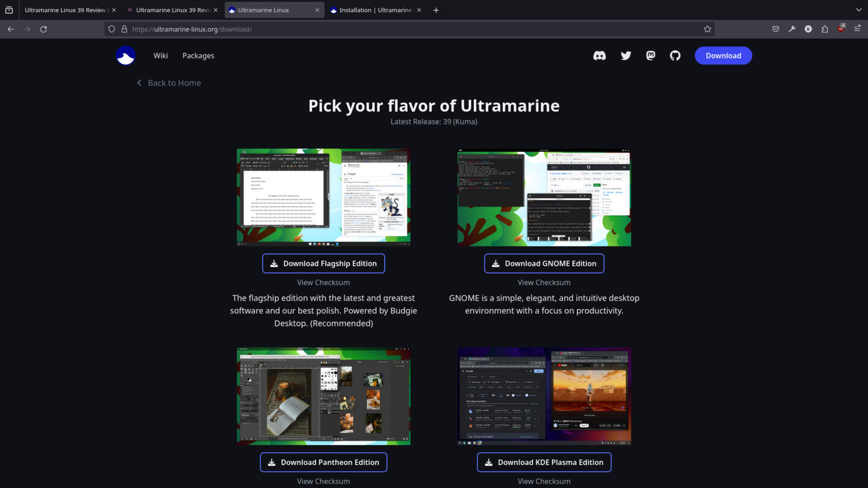
Task: Click Download Flagship Edition button
Action: click(x=324, y=263)
